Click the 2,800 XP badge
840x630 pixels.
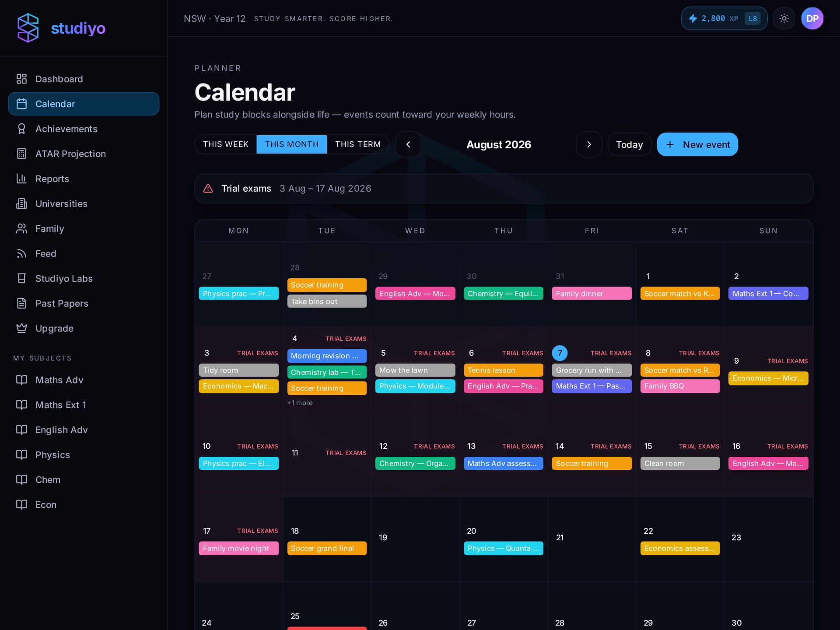pyautogui.click(x=724, y=18)
